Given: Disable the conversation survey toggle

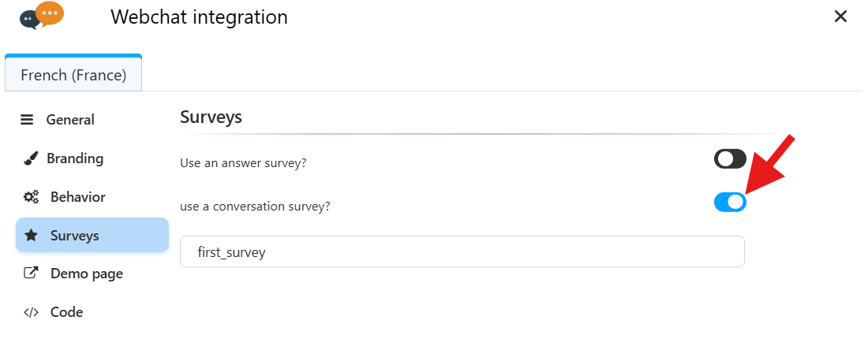Looking at the screenshot, I should 730,203.
